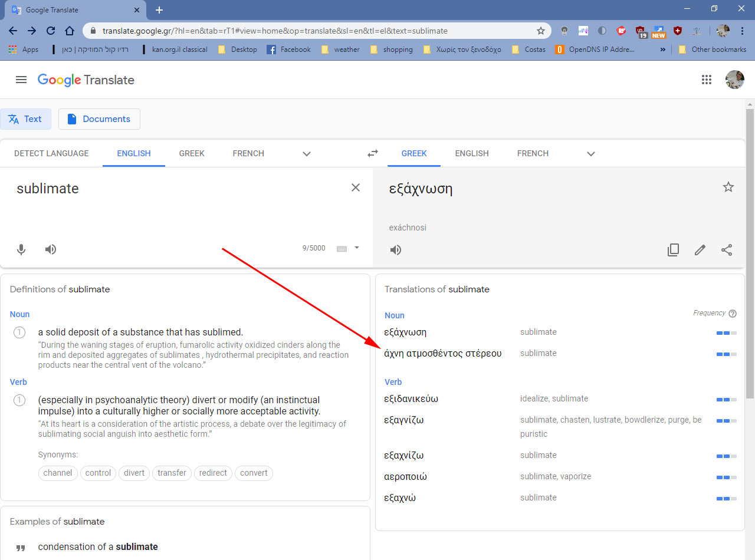Click the verb translation εξαγνίζω

404,420
